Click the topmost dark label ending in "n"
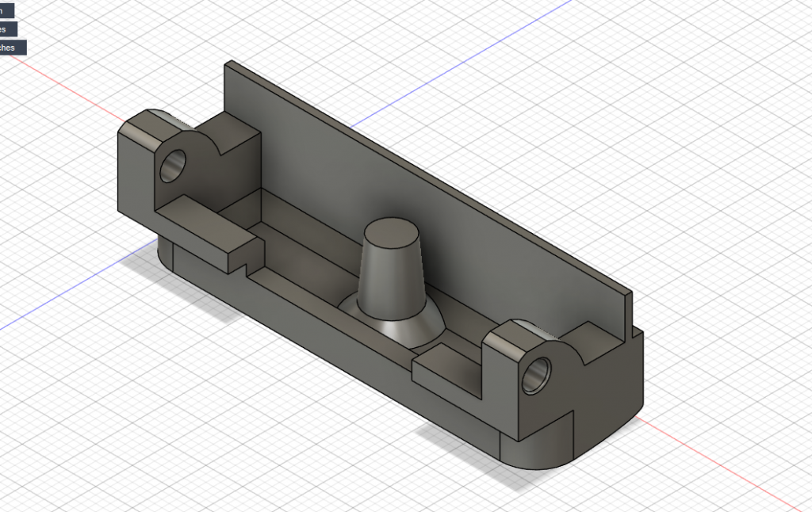The height and width of the screenshot is (512, 812). point(6,10)
